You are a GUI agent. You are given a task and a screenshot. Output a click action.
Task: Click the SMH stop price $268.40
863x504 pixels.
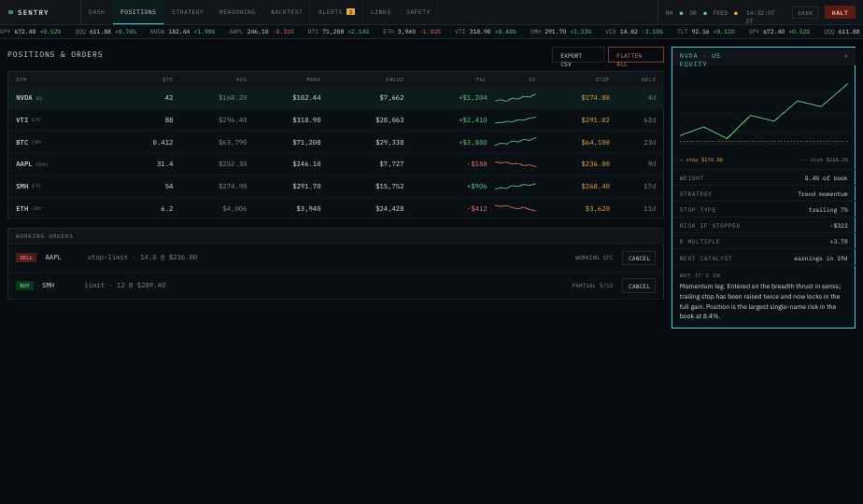tap(595, 186)
